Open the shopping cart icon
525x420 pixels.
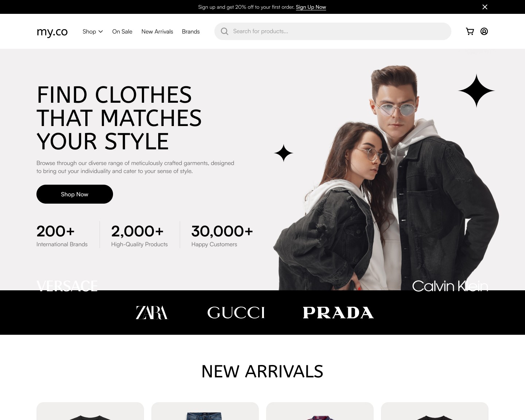click(x=470, y=31)
